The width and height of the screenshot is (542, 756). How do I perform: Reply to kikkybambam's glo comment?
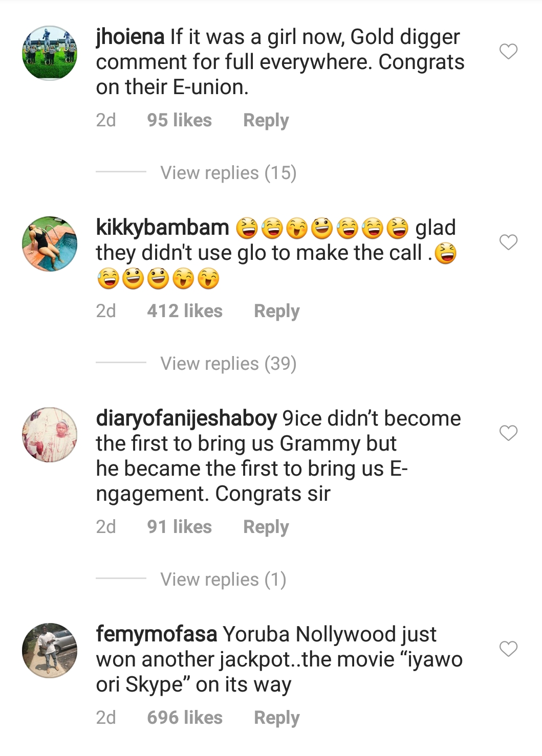[x=276, y=311]
